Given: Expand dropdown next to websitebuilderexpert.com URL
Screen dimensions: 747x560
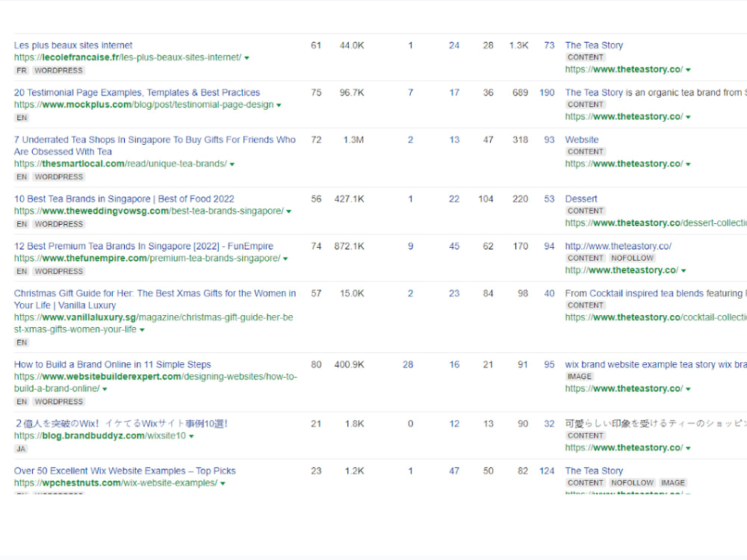Looking at the screenshot, I should (105, 388).
